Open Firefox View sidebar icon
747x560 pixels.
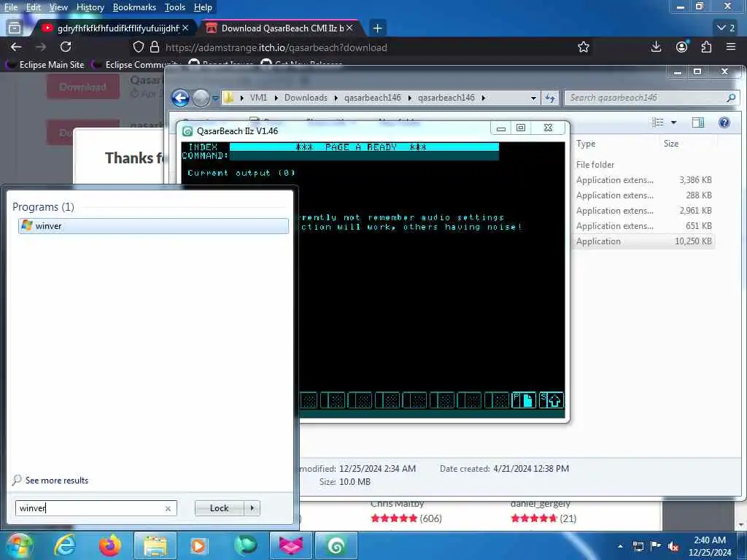tap(15, 28)
